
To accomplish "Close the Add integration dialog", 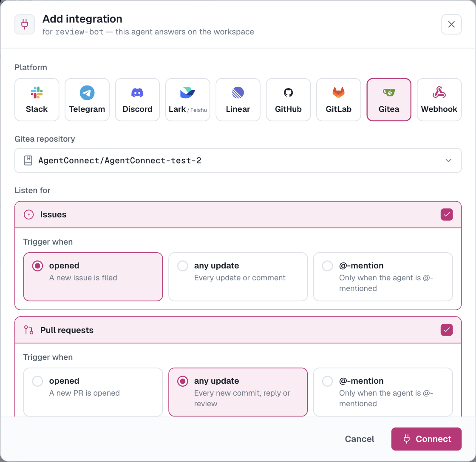I will (x=451, y=24).
